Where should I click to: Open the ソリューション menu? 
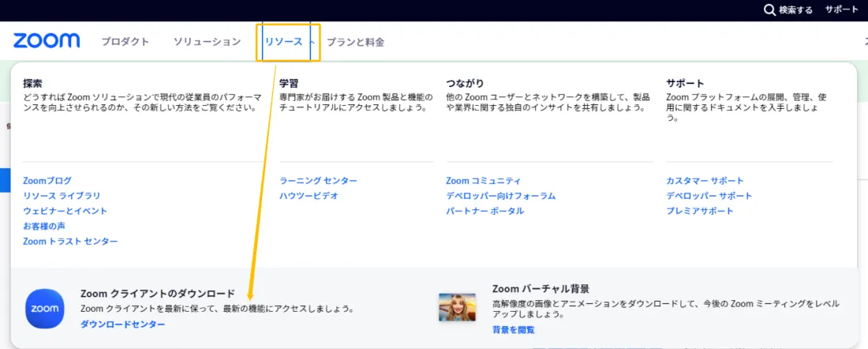click(207, 42)
